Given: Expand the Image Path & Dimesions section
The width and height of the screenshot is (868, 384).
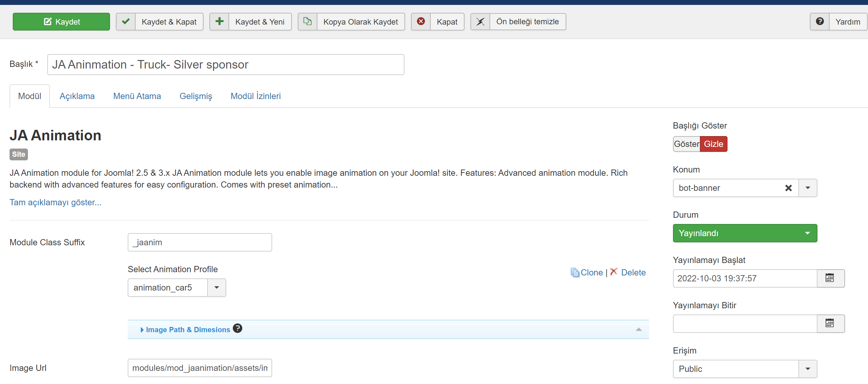Looking at the screenshot, I should (188, 330).
